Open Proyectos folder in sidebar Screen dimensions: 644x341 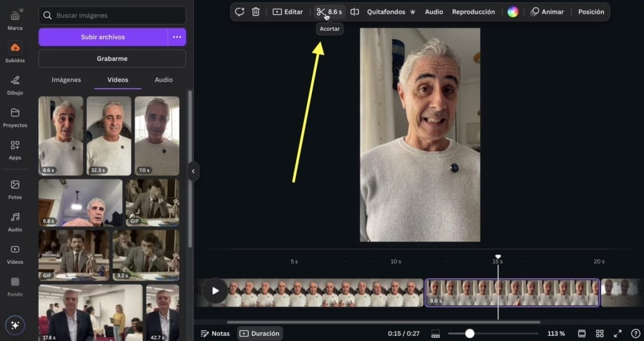coord(15,117)
